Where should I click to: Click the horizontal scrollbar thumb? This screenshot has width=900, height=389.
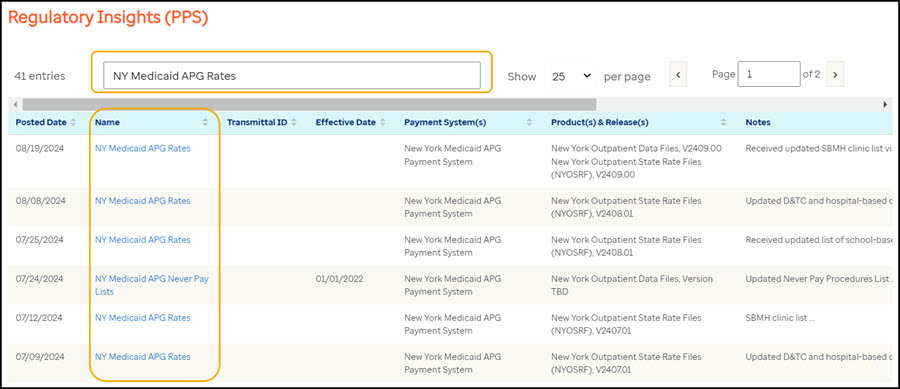(309, 104)
